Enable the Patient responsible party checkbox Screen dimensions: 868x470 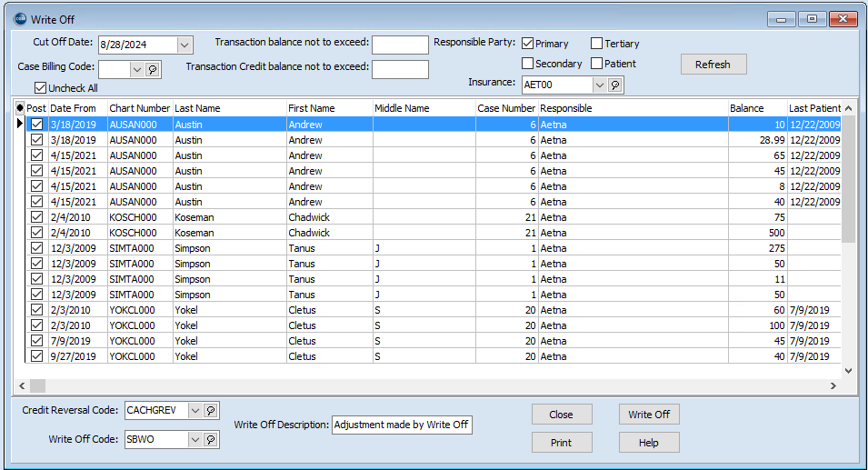[596, 63]
